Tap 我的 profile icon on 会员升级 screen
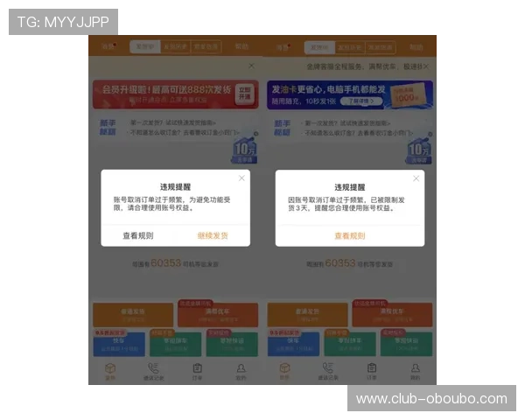 coord(241,368)
